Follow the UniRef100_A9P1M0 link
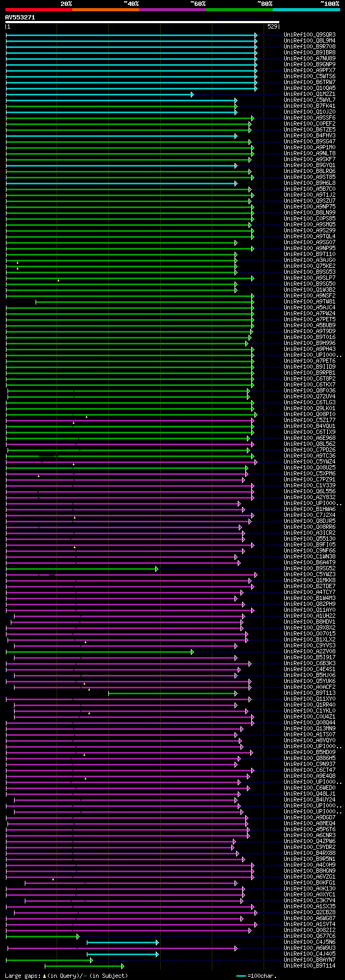 tap(309, 148)
